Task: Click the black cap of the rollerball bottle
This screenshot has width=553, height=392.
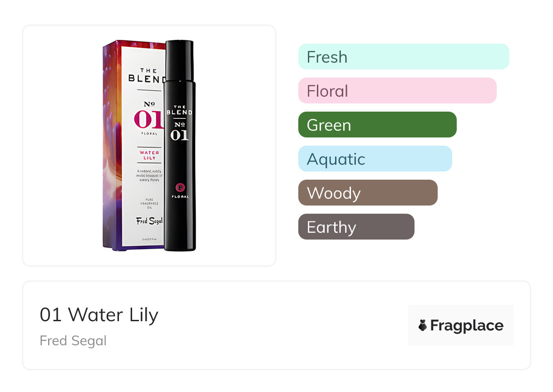Action: pos(179,59)
